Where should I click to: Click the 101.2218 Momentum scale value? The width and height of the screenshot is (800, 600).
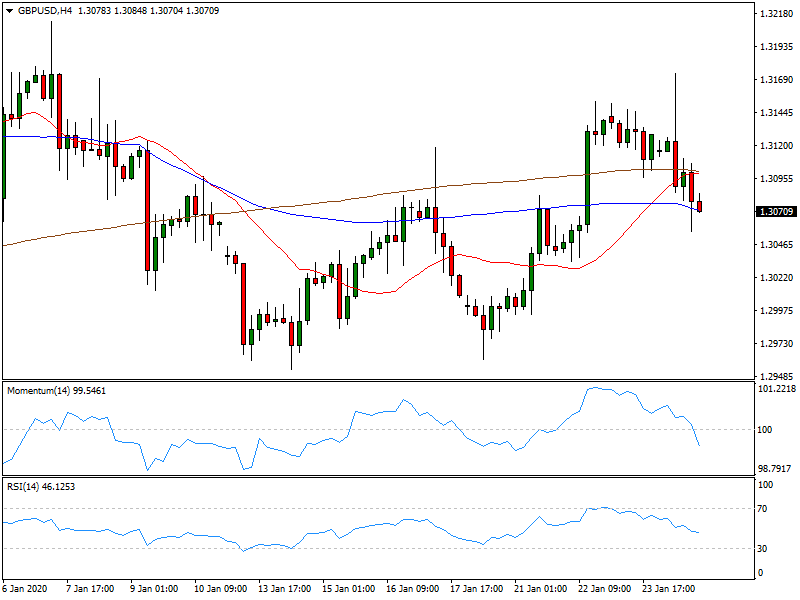coord(777,389)
